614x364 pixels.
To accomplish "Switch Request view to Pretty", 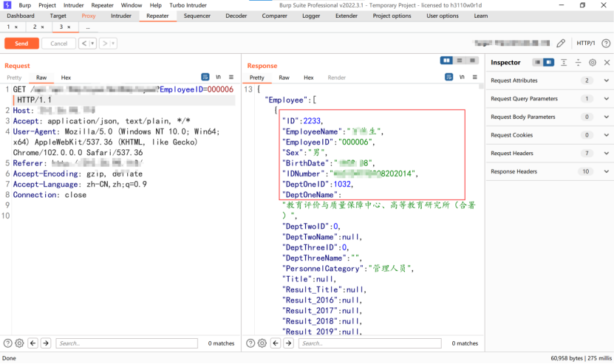I will pyautogui.click(x=14, y=78).
